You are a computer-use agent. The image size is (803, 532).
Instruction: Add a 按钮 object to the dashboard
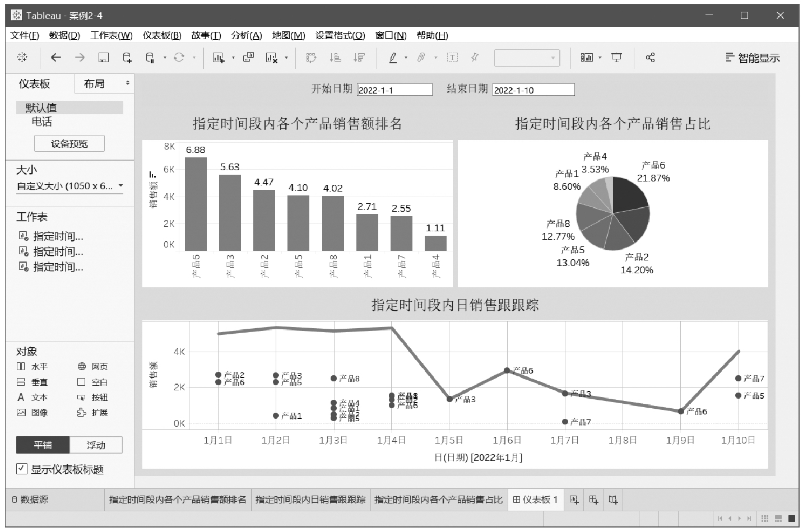click(93, 398)
